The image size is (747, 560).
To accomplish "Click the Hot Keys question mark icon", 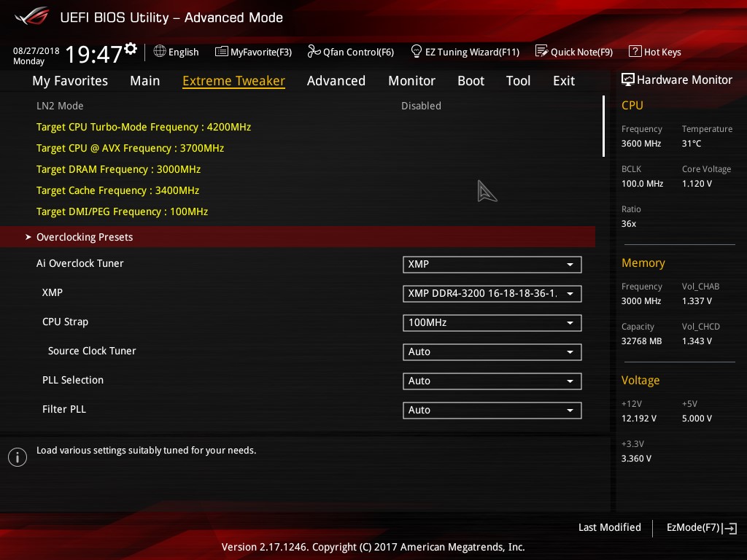I will pos(635,51).
